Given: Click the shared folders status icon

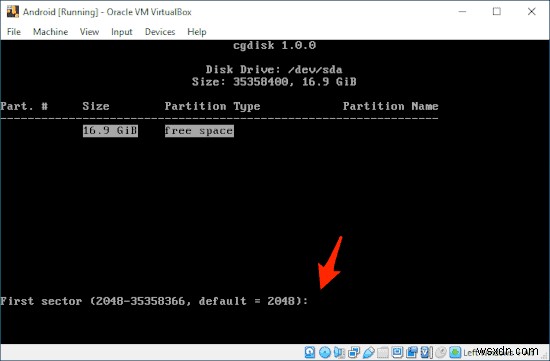Looking at the screenshot, I should 383,352.
